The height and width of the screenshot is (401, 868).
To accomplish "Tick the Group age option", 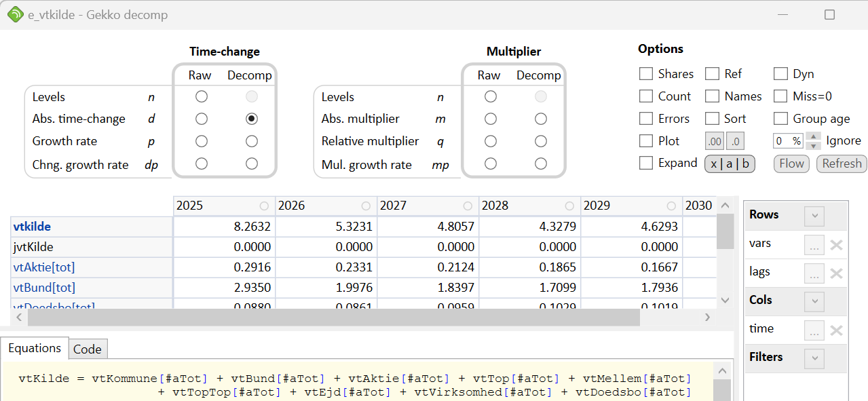I will click(x=781, y=119).
